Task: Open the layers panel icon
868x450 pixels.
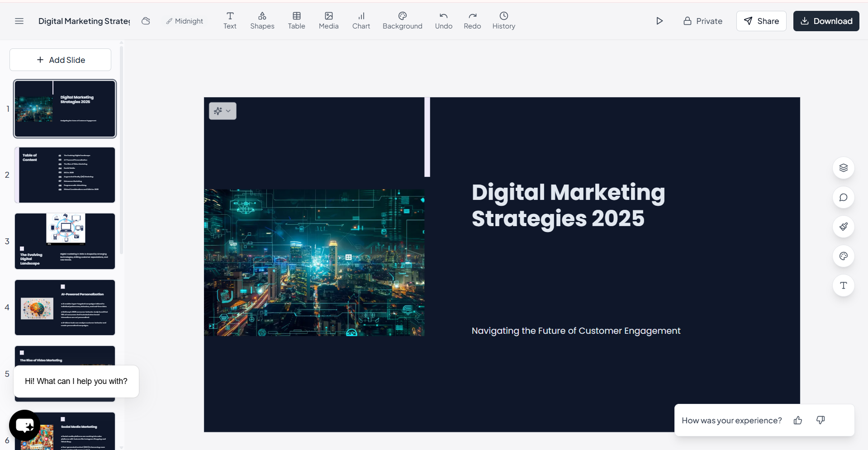Action: click(844, 168)
